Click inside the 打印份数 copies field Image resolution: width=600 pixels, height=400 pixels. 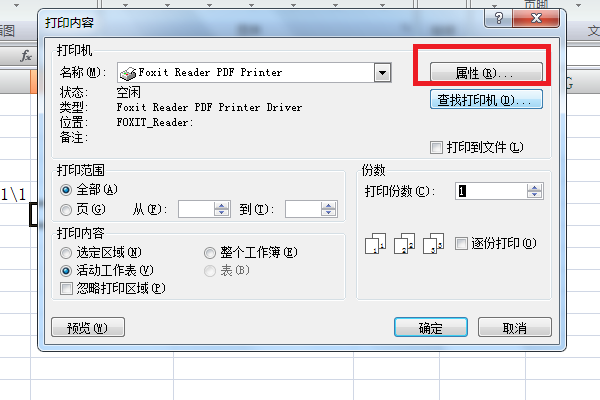(491, 191)
